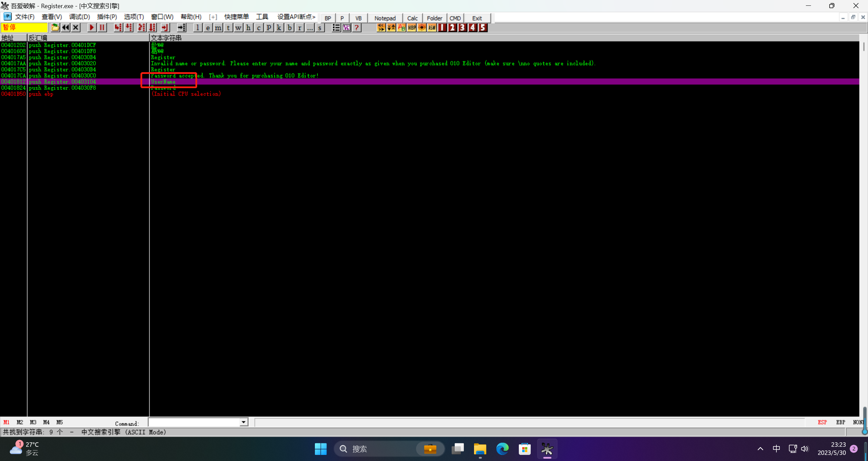
Task: Open the 插件(P) plugins menu
Action: coord(107,17)
